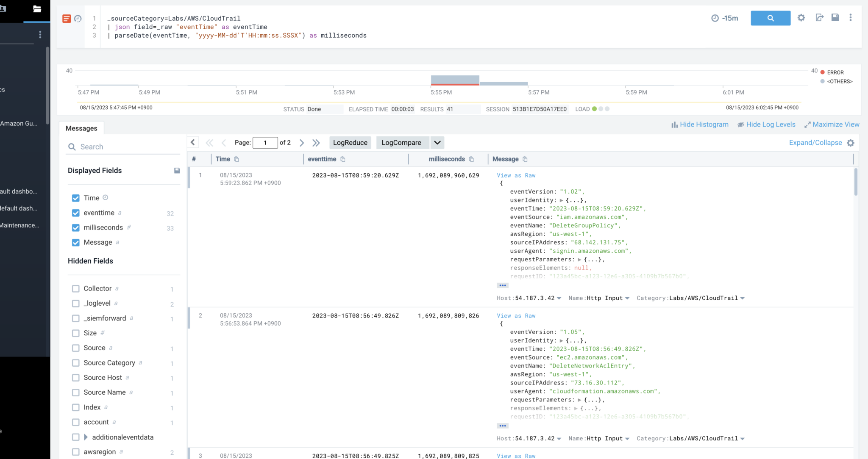The height and width of the screenshot is (459, 868).
Task: Open the Host 54.187.3.42 dropdown
Action: tap(559, 298)
